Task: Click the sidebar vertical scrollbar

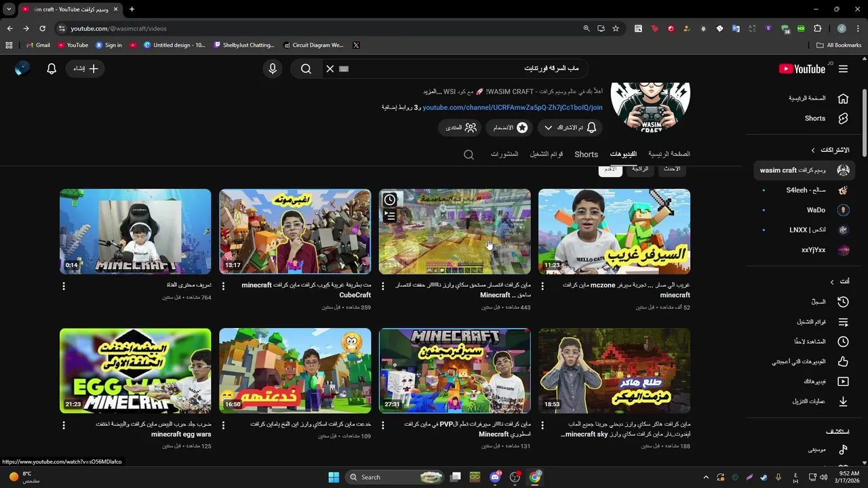Action: pyautogui.click(x=864, y=122)
